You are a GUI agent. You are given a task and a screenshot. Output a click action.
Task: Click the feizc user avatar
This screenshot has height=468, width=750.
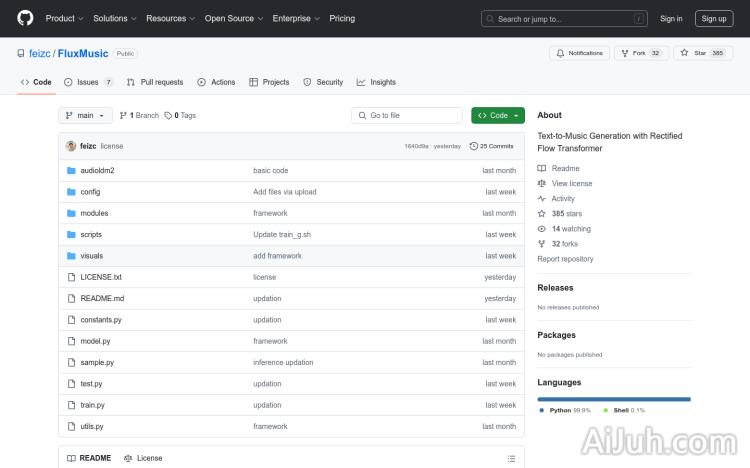tap(71, 146)
